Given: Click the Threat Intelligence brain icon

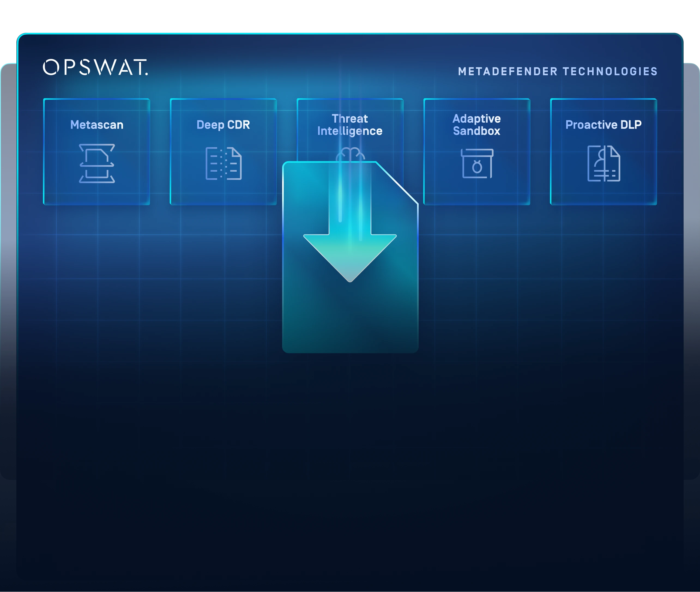Looking at the screenshot, I should (350, 154).
